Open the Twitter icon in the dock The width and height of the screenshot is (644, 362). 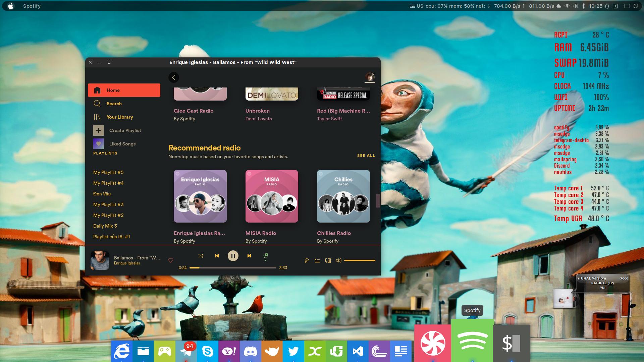[x=293, y=351]
